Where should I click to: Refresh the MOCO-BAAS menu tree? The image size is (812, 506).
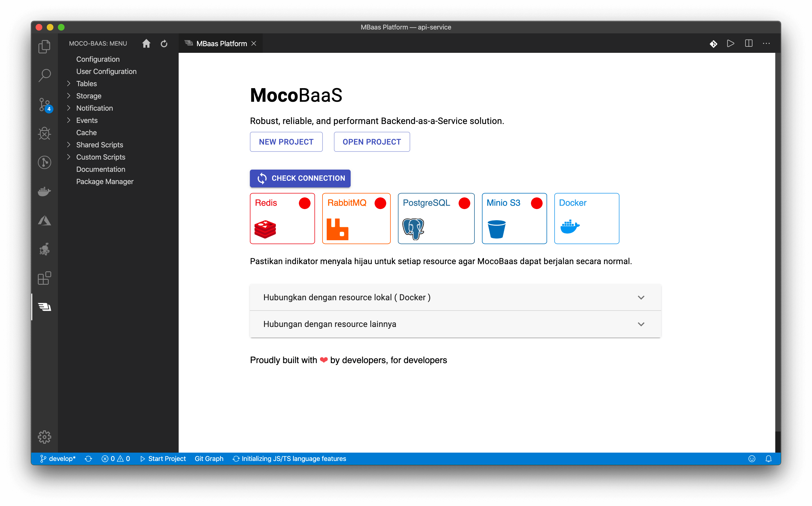164,43
